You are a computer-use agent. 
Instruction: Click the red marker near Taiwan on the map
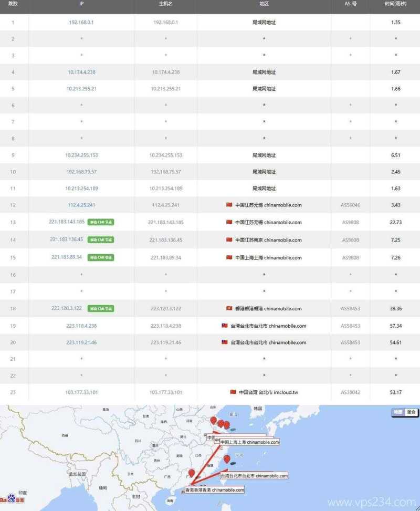[x=227, y=458]
